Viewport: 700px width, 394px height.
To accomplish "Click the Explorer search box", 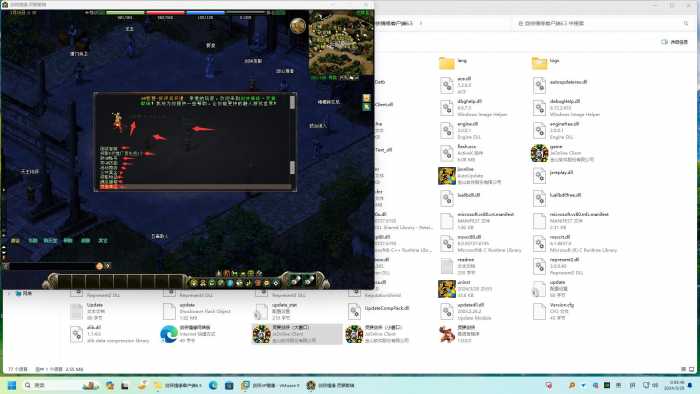I will click(x=602, y=23).
